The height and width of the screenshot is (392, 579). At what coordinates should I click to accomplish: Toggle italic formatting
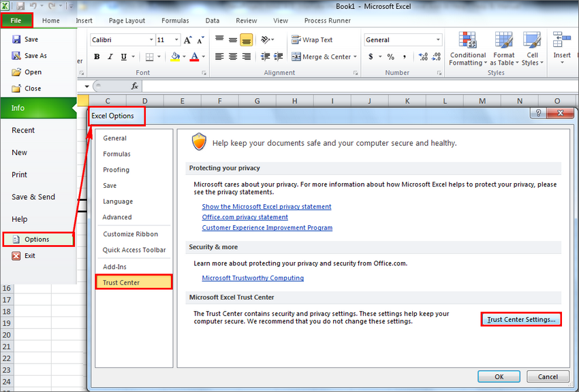[109, 56]
